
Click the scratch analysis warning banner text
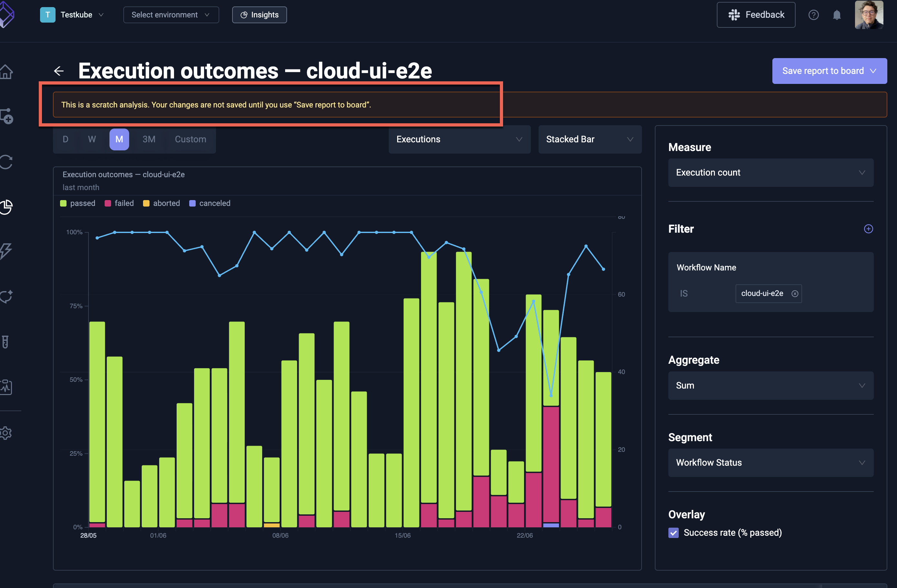pyautogui.click(x=216, y=105)
